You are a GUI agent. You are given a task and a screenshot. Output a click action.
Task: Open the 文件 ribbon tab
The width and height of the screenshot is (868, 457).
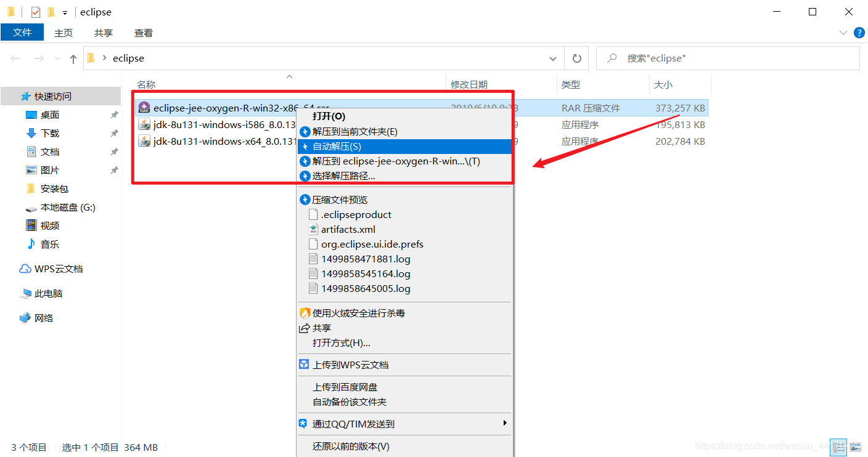pyautogui.click(x=22, y=33)
